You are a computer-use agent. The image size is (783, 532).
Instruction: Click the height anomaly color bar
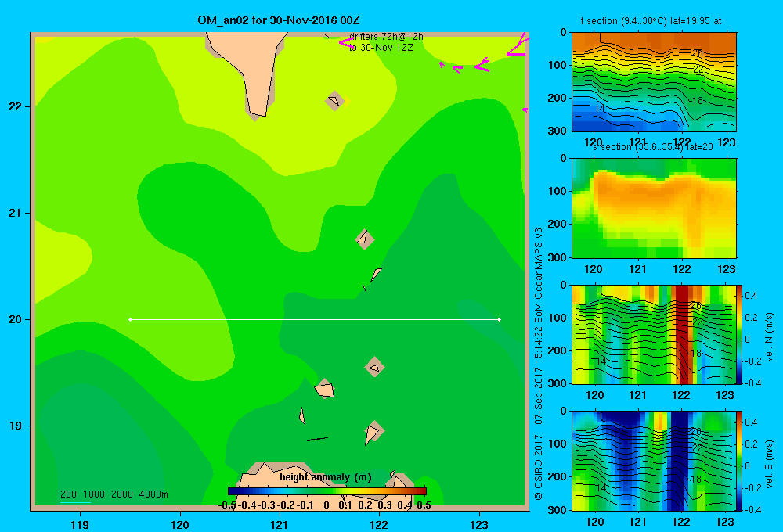coord(327,491)
